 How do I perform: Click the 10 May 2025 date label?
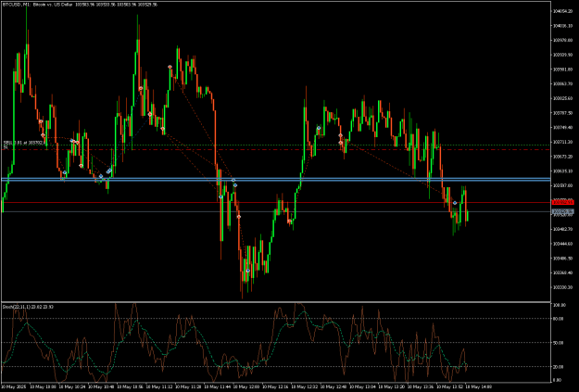tap(12, 386)
